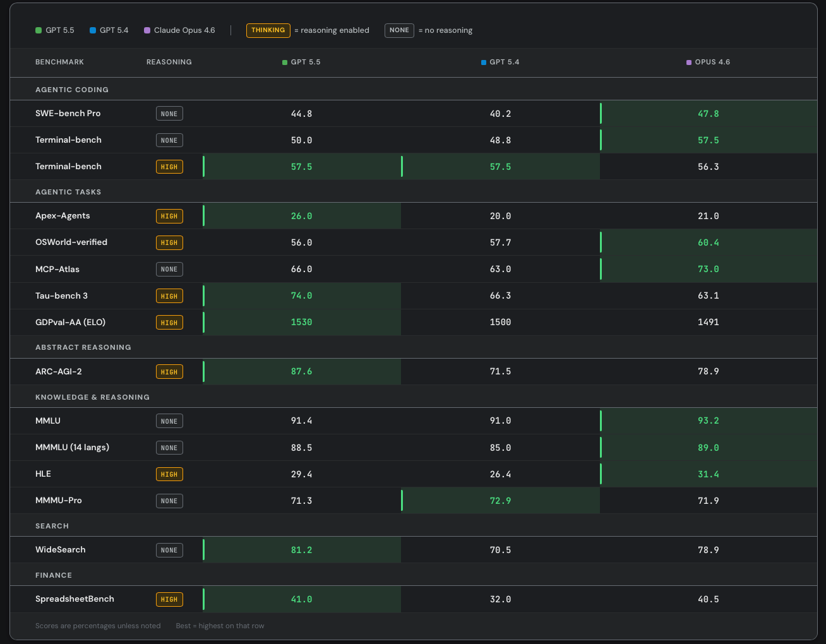
Task: Select the 63.1 Tau-bench 3 score
Action: point(708,295)
